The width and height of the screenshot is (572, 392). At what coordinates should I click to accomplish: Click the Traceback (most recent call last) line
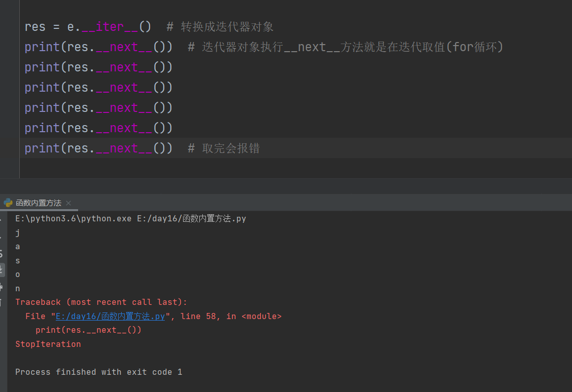101,302
